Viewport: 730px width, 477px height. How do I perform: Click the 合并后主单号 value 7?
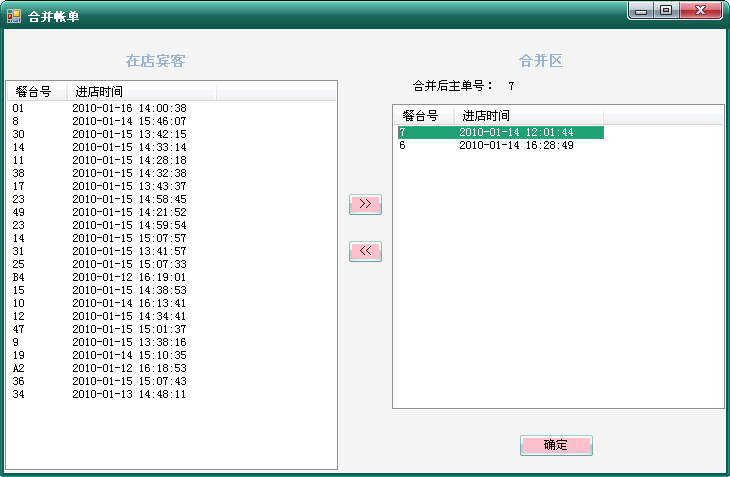click(511, 86)
